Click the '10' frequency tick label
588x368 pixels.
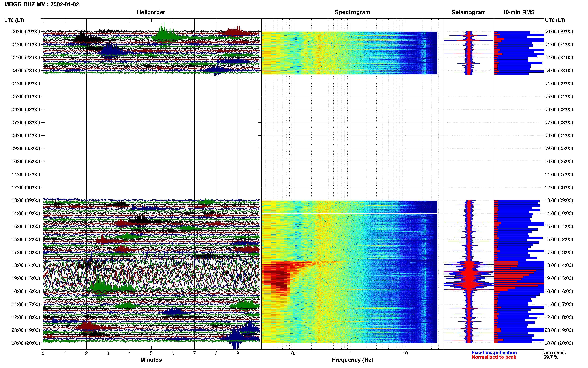(405, 353)
